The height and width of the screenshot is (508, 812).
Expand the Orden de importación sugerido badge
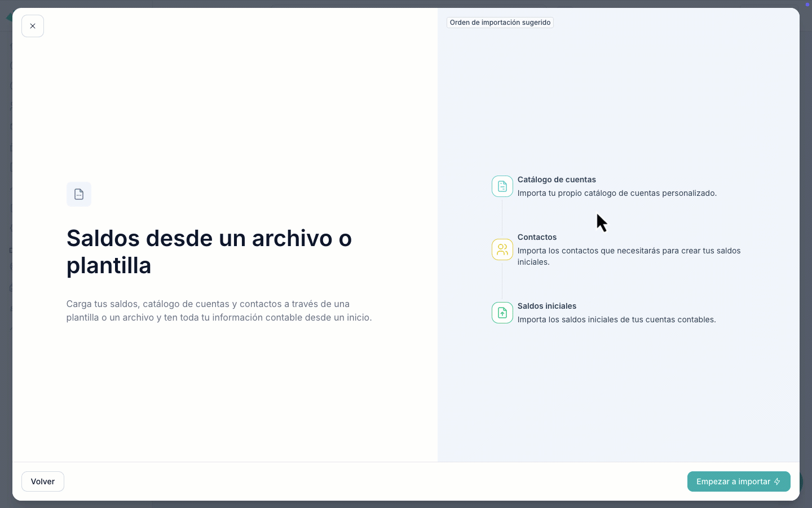point(500,23)
